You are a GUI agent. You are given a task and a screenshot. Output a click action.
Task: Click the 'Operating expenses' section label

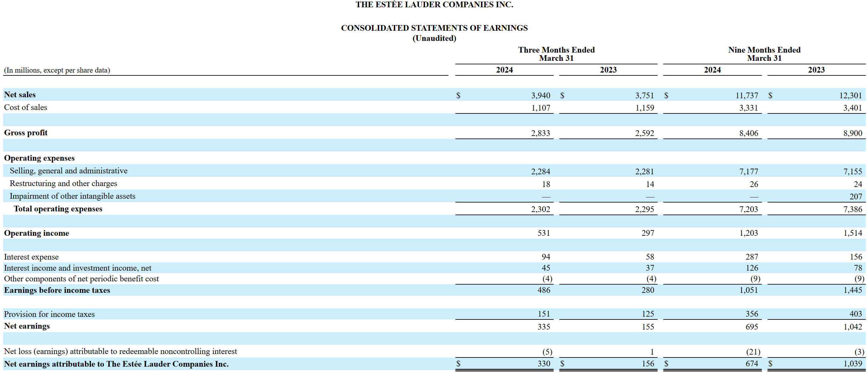39,158
